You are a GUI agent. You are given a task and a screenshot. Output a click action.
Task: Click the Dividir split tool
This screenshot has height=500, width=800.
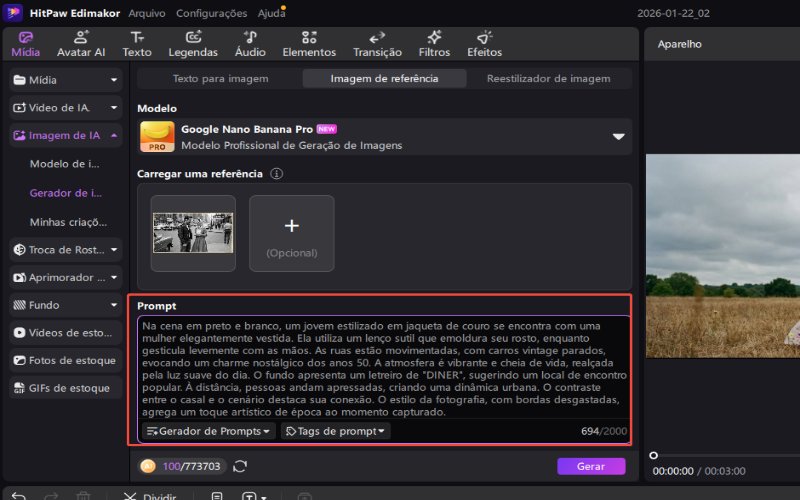(x=150, y=496)
